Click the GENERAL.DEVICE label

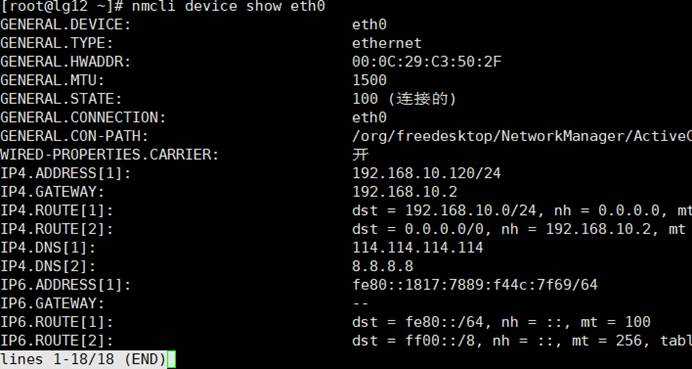[65, 24]
